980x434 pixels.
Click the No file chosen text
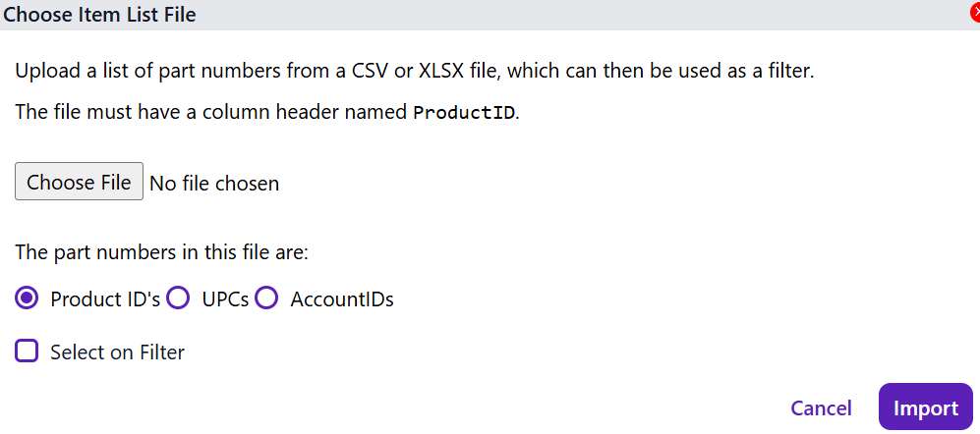coord(214,183)
